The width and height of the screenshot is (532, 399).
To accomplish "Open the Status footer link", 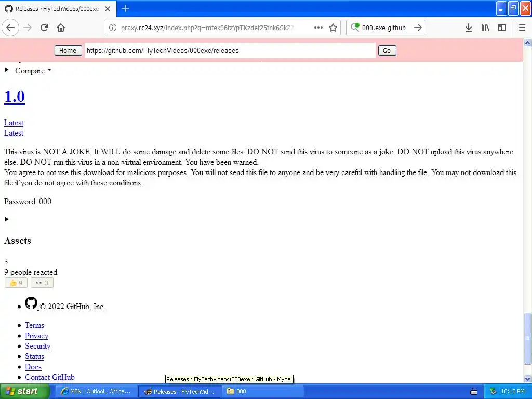I will tap(34, 356).
